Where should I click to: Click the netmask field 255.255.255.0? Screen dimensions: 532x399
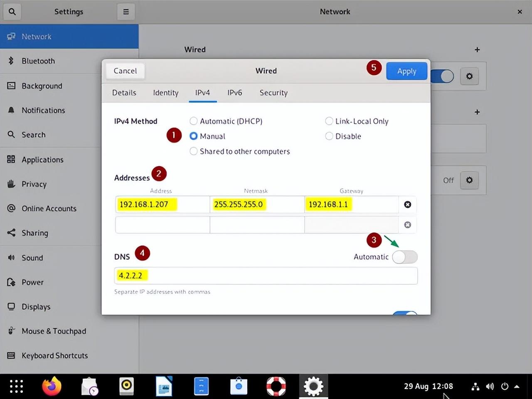(257, 204)
